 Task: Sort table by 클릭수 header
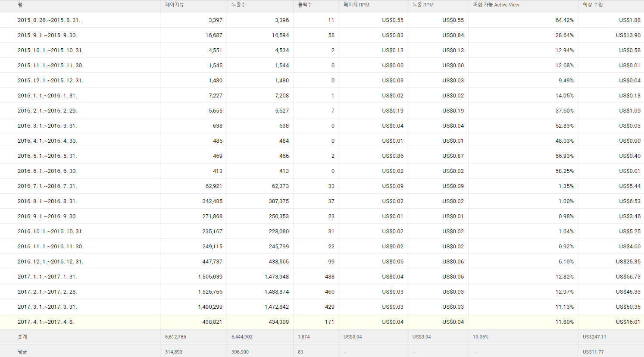[x=305, y=5]
